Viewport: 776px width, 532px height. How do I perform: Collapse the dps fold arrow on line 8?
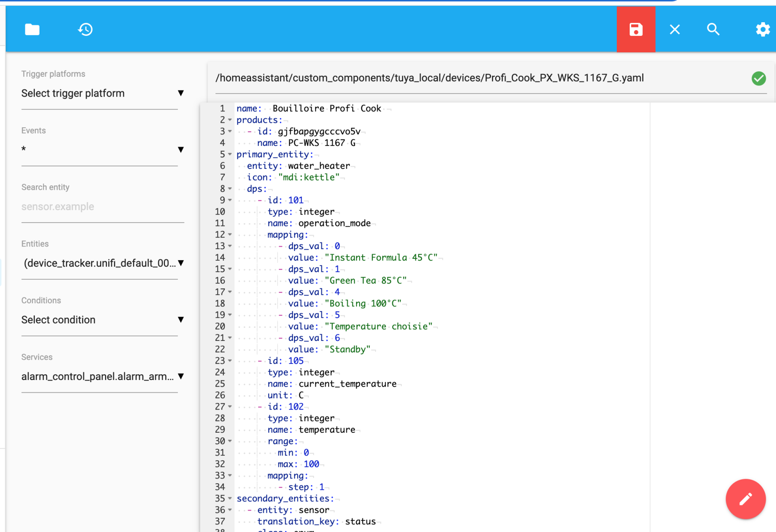click(x=230, y=189)
